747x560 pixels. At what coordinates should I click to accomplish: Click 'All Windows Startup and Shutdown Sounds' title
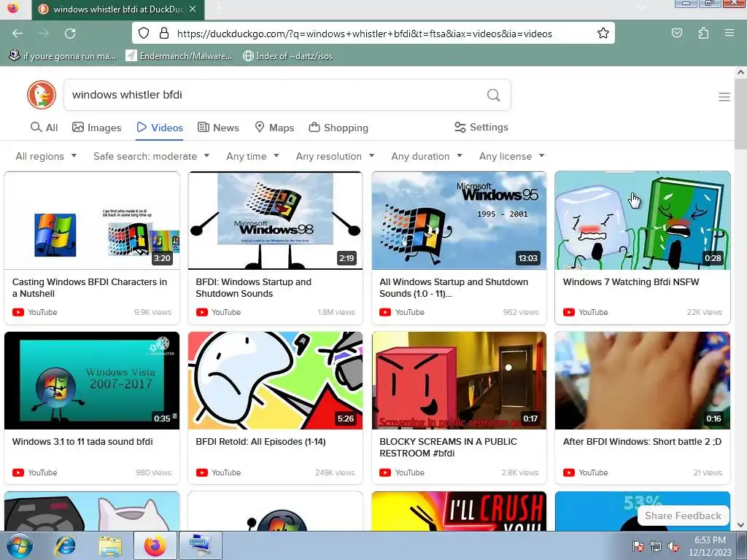[x=454, y=287]
